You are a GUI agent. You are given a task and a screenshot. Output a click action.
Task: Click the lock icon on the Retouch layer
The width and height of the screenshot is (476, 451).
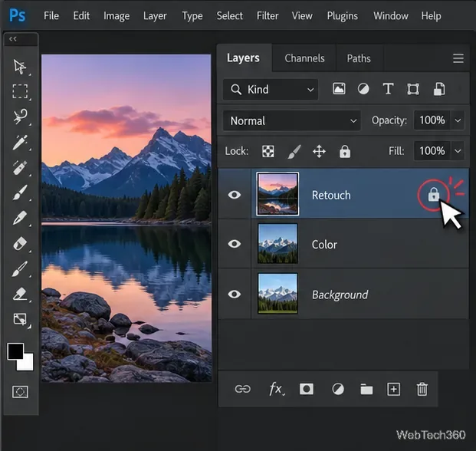434,195
